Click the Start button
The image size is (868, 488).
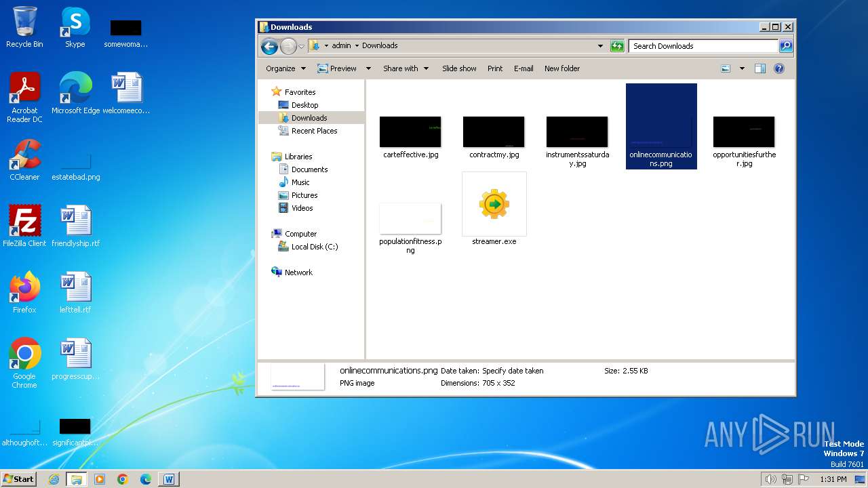point(19,479)
